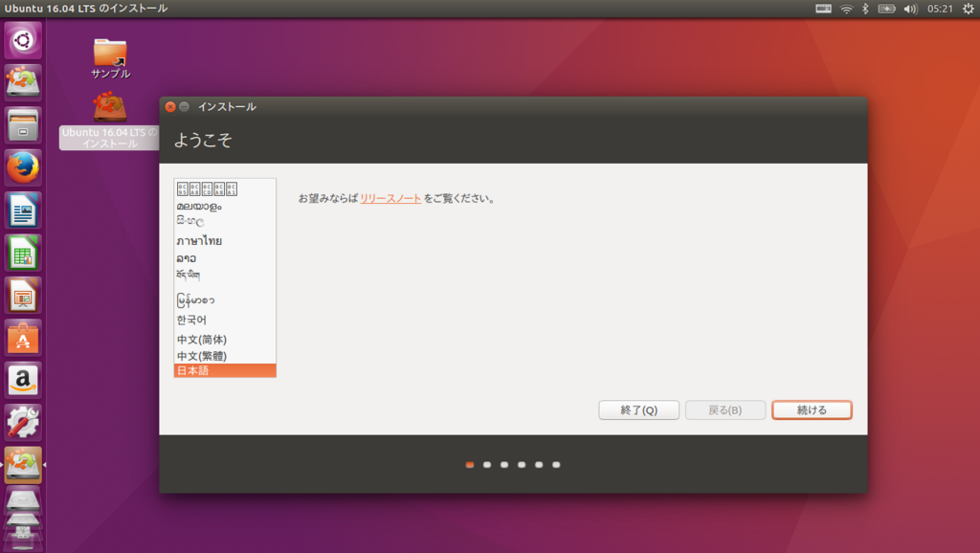
Task: Minimize the インストール window
Action: click(x=185, y=107)
